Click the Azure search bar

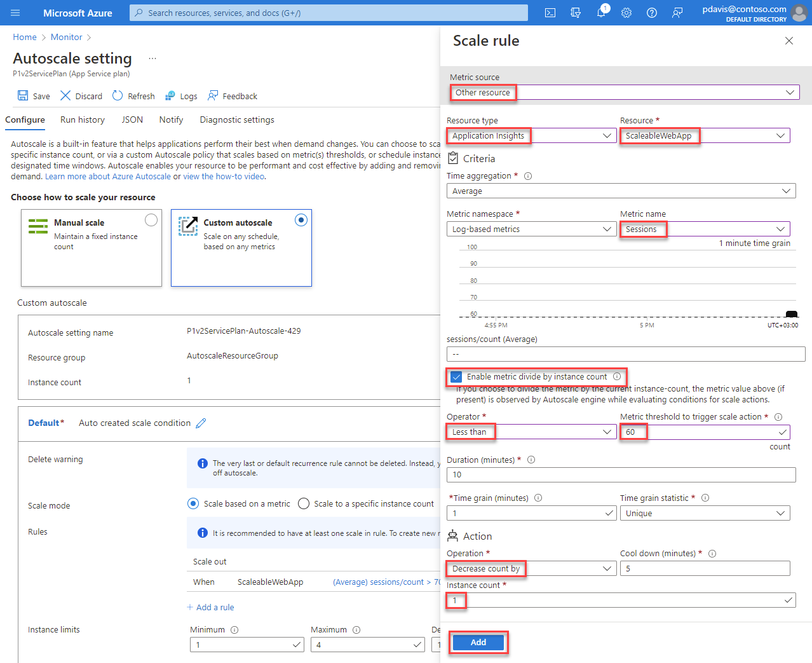tap(328, 13)
